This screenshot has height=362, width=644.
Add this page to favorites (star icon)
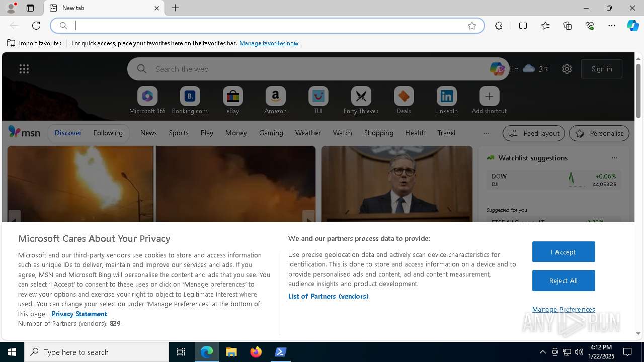click(x=472, y=26)
